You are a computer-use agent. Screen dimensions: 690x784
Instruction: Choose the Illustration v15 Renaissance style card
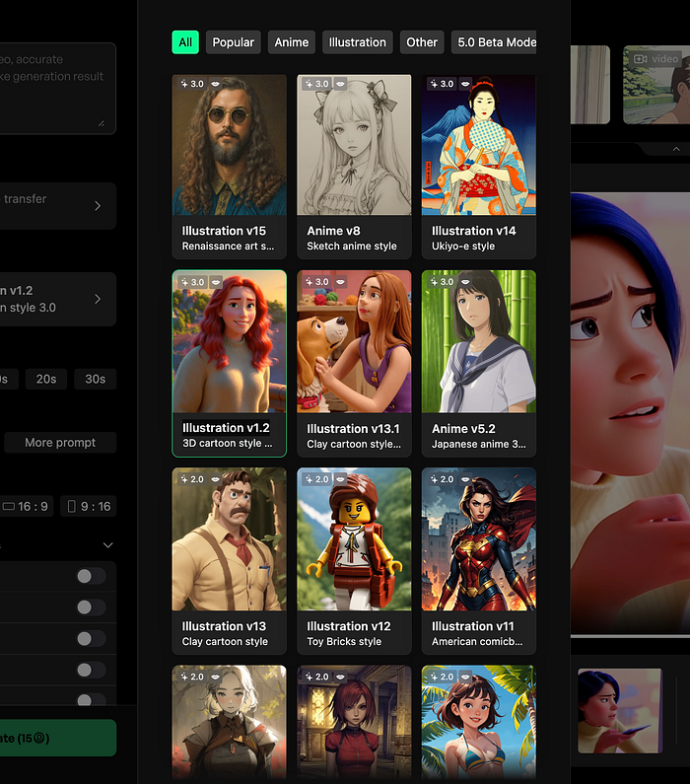coord(230,167)
